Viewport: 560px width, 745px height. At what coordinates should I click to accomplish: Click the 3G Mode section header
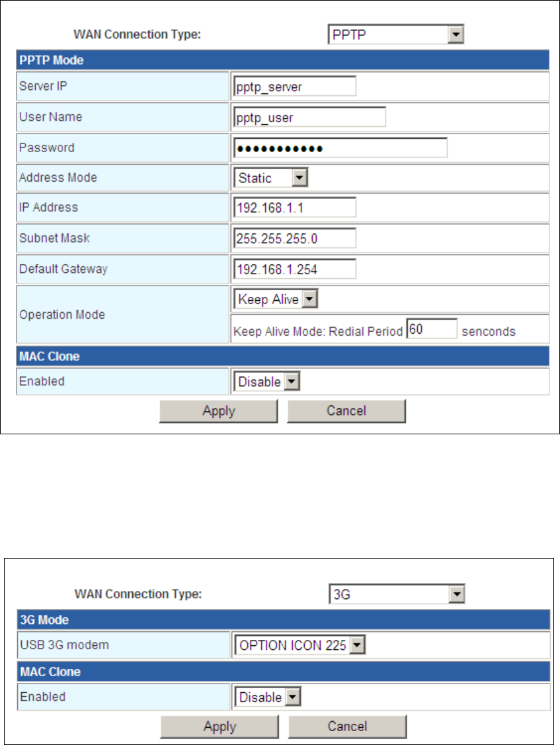tap(284, 620)
